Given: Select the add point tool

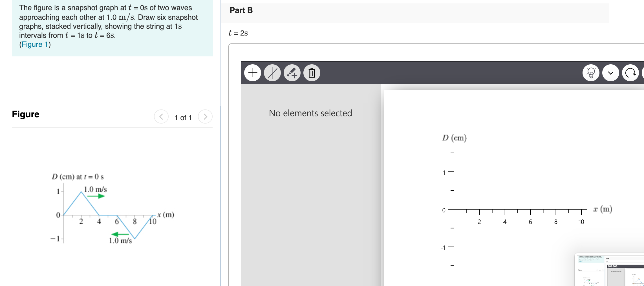Looking at the screenshot, I should (253, 72).
